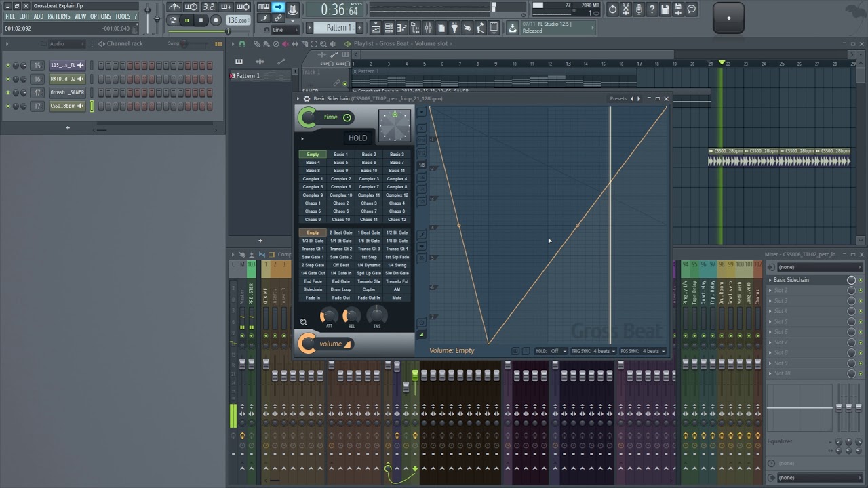Image resolution: width=868 pixels, height=488 pixels.
Task: Select the Sidechain volume slot
Action: pyautogui.click(x=313, y=290)
